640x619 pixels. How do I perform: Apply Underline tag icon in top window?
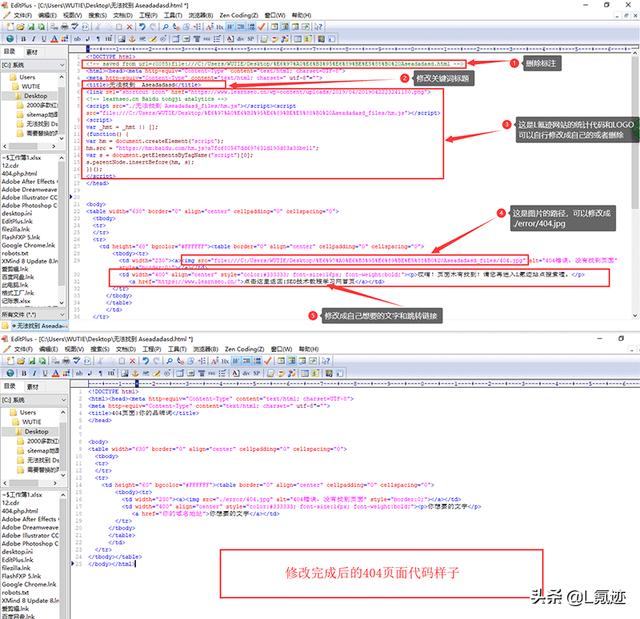(44, 39)
